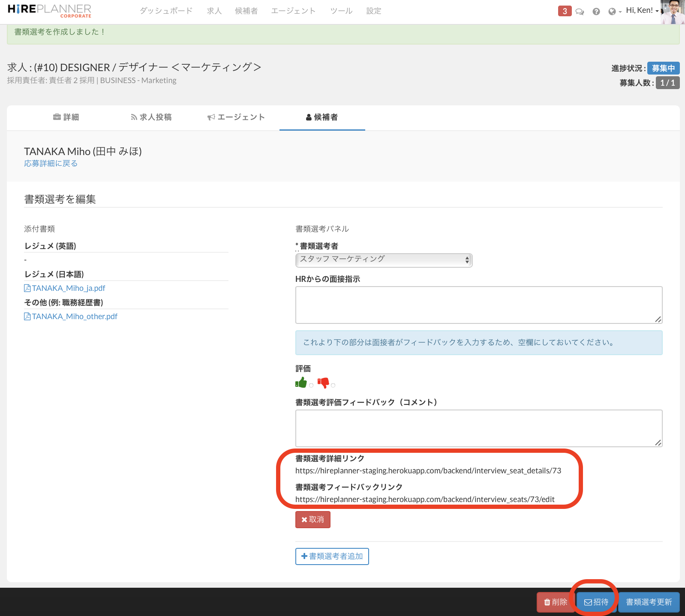Open the TANAKA_Miho_ja.pdf resume file

(x=68, y=288)
